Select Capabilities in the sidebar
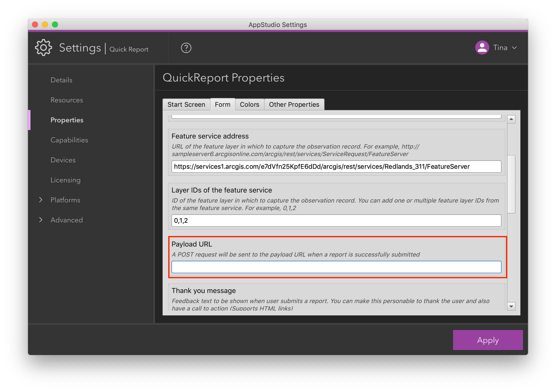Screen dimensions: 556x392 (69, 140)
